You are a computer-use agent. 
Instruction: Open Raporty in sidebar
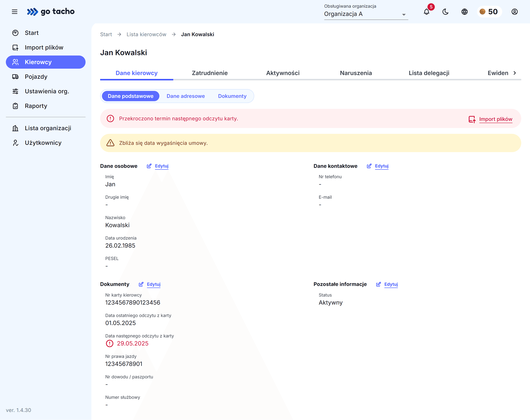46,106
